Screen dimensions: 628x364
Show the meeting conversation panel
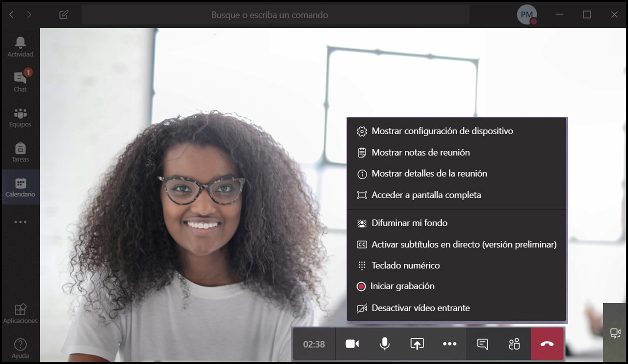(x=482, y=344)
